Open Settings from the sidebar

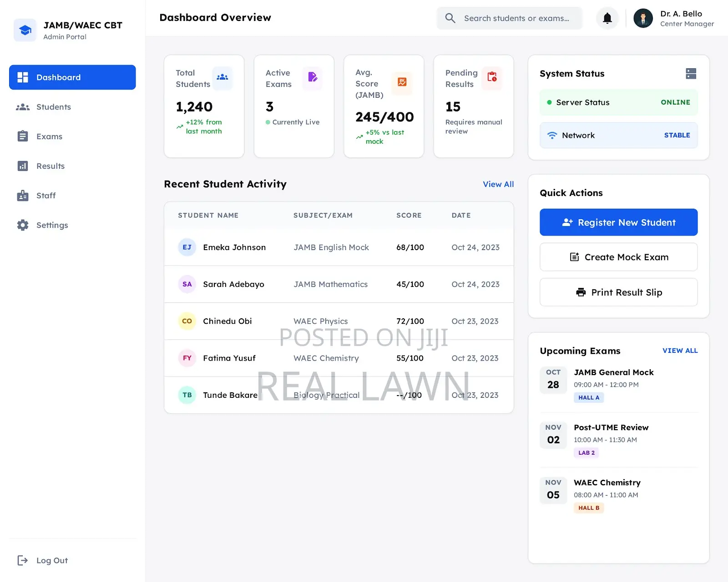72,225
